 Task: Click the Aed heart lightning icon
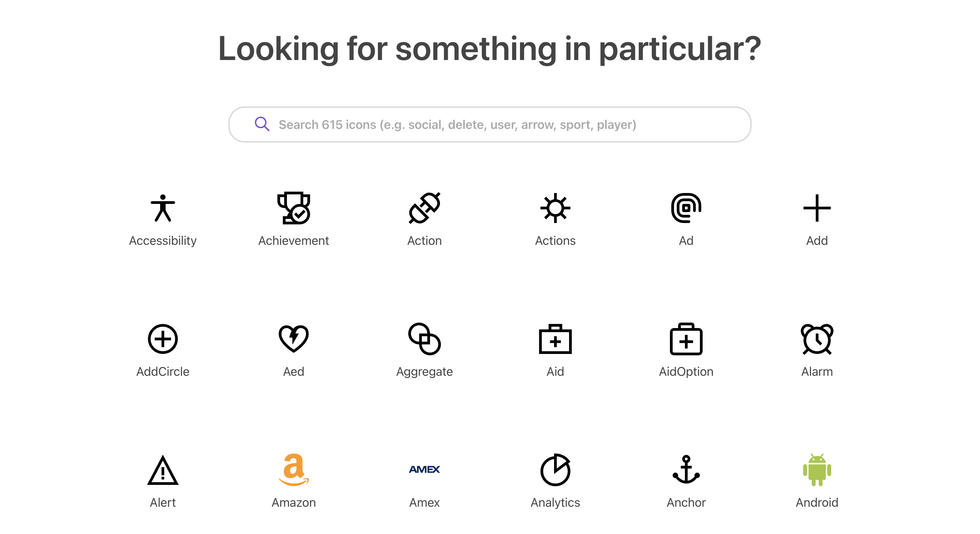point(294,339)
